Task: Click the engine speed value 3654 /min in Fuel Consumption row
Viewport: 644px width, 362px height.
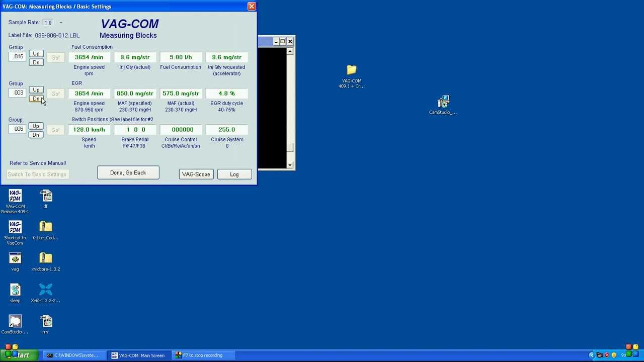Action: [89, 57]
